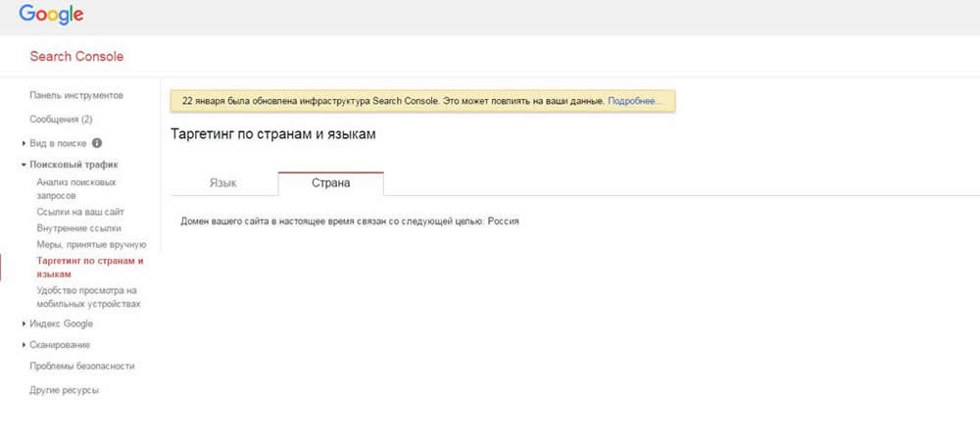Switch to the Язык tab
980x445 pixels.
(x=222, y=183)
